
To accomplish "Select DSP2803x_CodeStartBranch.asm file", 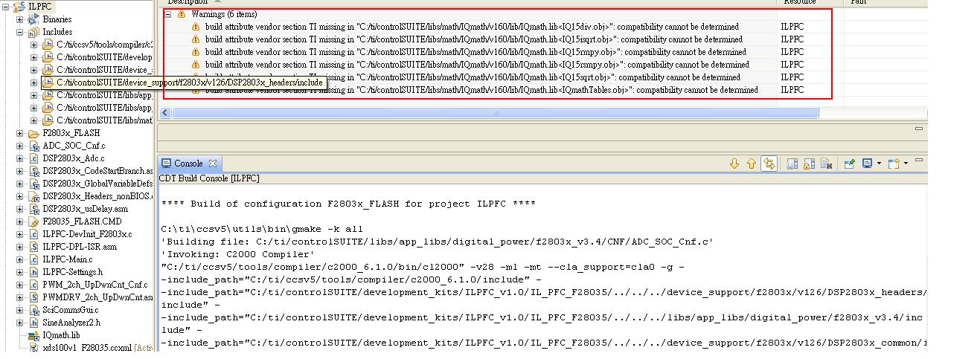I will (97, 171).
